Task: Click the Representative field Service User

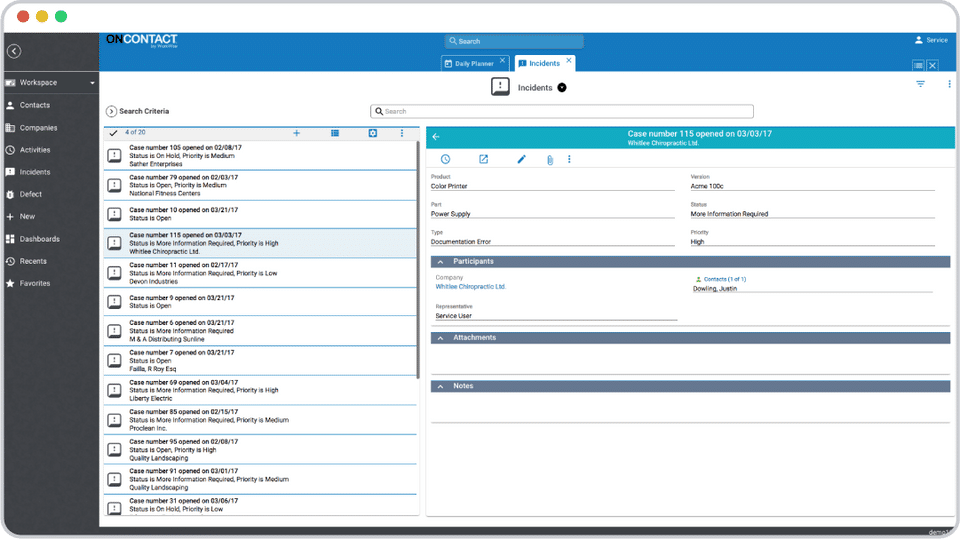Action: point(556,316)
